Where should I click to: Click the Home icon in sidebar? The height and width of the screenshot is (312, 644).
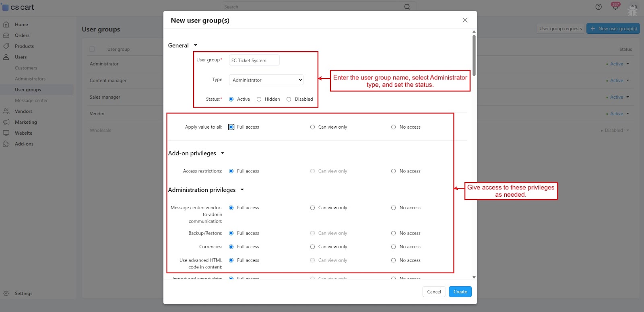click(6, 25)
